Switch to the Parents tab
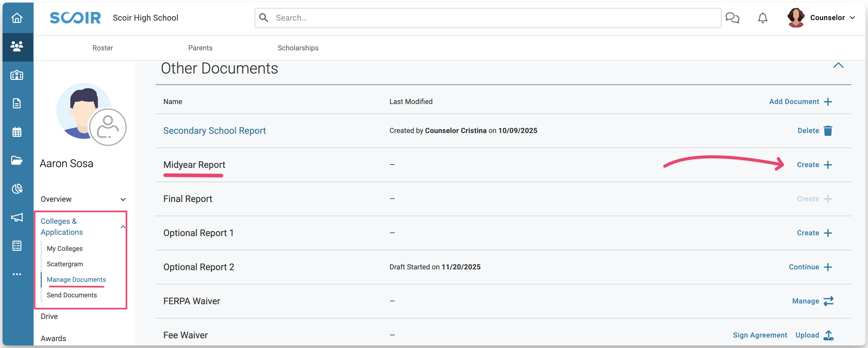 (200, 48)
